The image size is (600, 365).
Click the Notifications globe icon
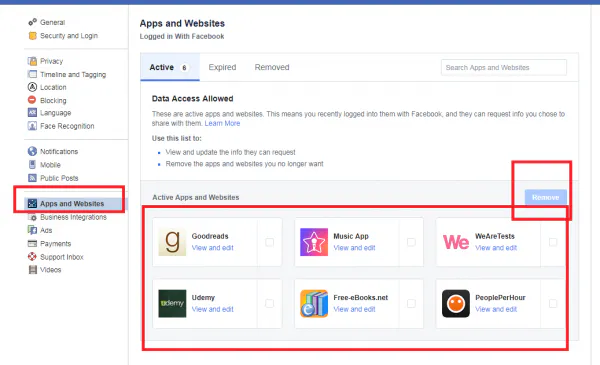(x=33, y=152)
